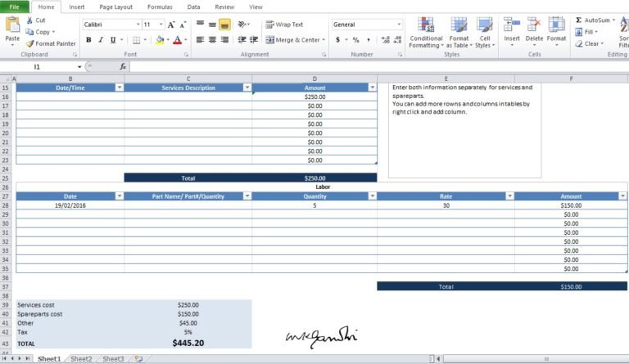Screen dimensions: 629x364
Task: Click the Paste clipboard icon
Action: (x=12, y=25)
